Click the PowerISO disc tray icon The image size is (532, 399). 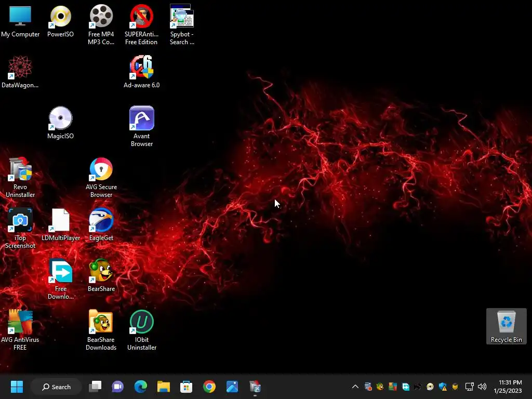click(x=430, y=387)
